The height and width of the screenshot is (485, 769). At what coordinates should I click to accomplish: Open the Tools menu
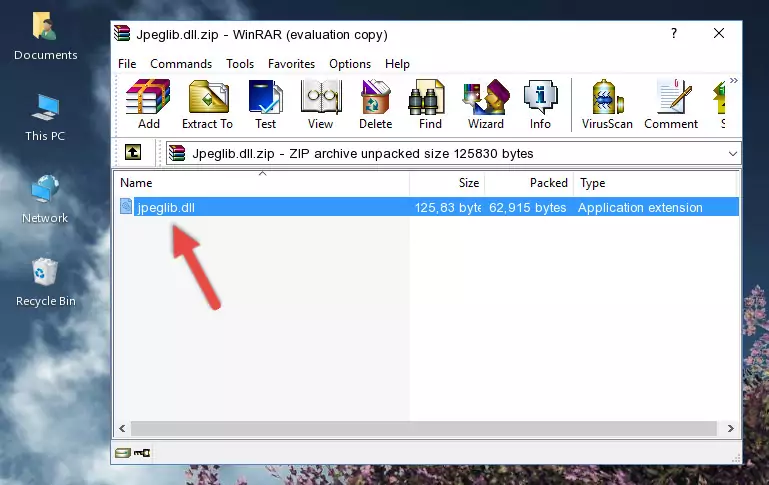point(240,64)
